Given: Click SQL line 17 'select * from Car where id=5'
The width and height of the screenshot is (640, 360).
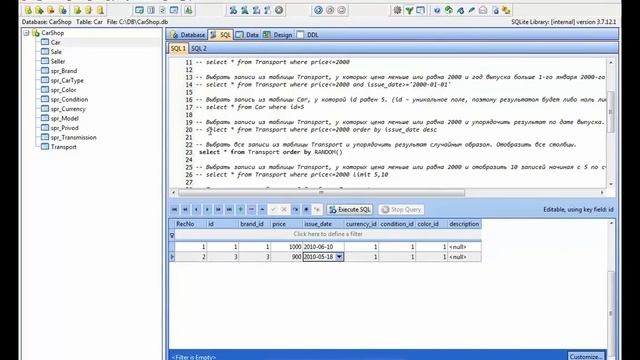Looking at the screenshot, I should (x=250, y=107).
